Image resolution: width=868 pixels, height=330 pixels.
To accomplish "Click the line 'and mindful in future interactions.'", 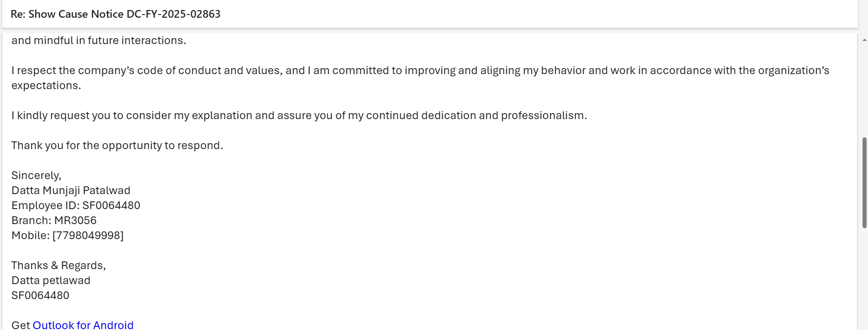I will tap(99, 40).
